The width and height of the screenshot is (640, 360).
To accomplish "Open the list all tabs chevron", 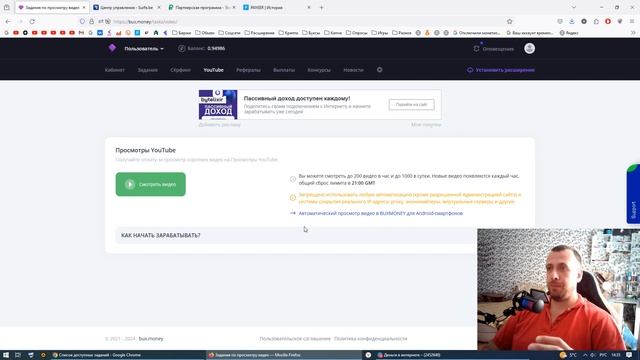I will coord(573,7).
